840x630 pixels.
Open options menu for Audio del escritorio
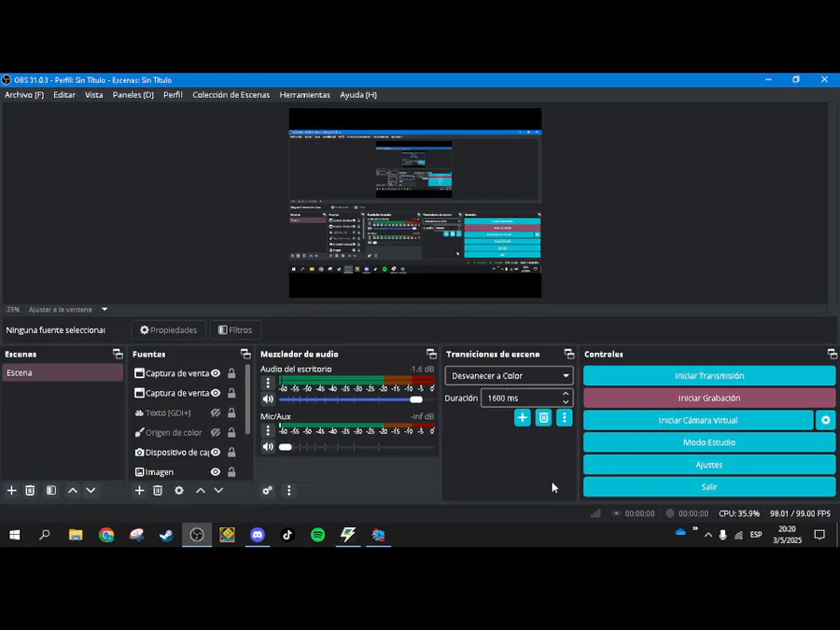[268, 383]
